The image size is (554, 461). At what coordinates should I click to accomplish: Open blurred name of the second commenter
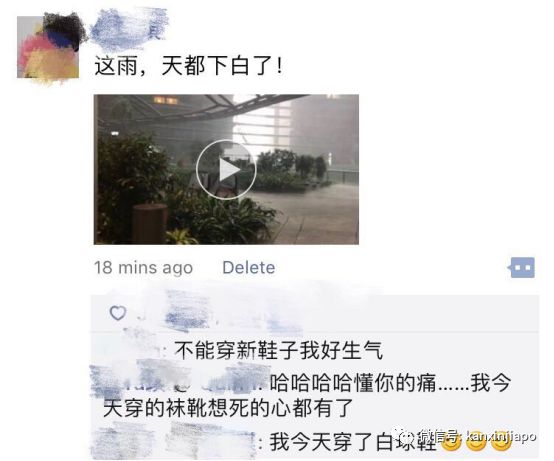178,381
